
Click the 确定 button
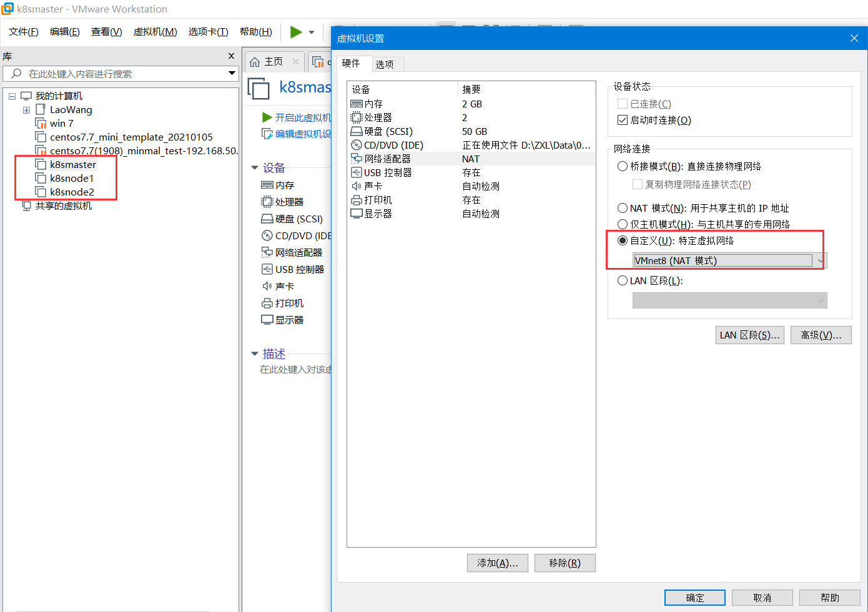click(x=695, y=598)
